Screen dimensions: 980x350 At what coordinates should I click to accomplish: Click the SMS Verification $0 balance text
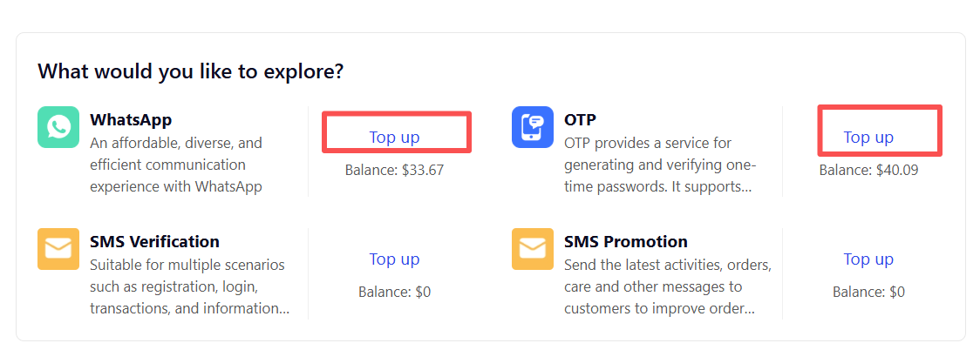tap(394, 292)
